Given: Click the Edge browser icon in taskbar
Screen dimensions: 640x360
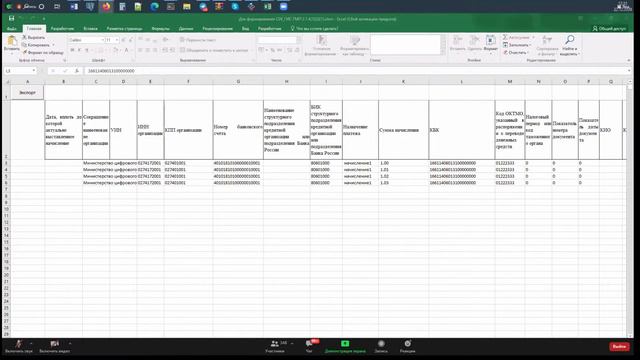Looking at the screenshot, I should click(x=154, y=7).
